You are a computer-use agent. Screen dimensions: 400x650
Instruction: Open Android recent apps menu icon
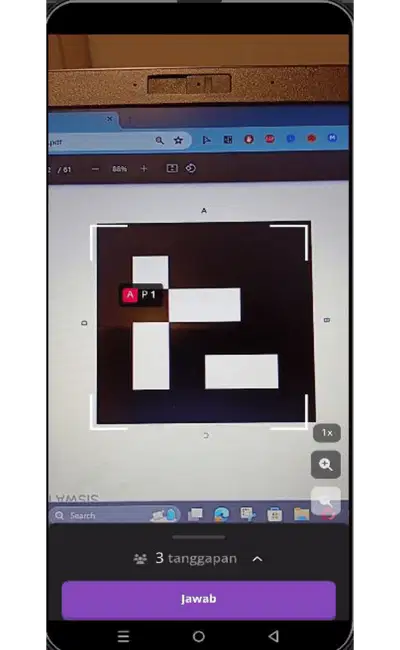(124, 636)
